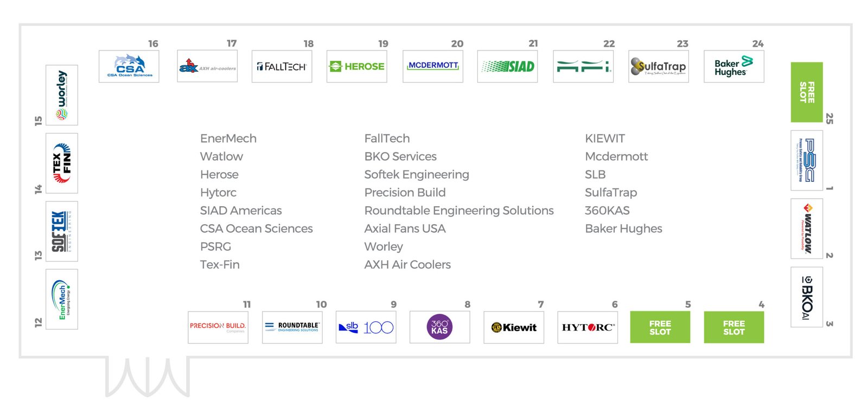The image size is (868, 405).
Task: Choose the free slot at booth 4
Action: tap(734, 327)
